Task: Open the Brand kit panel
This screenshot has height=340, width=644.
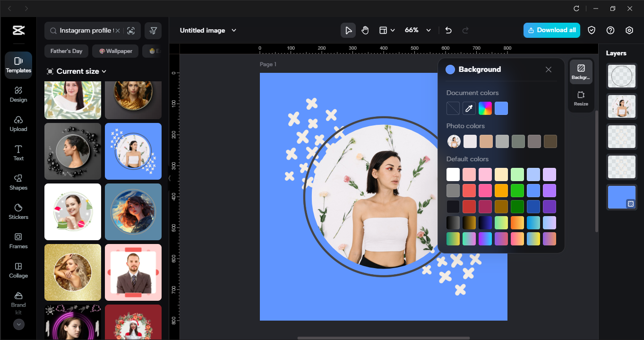Action: click(x=18, y=301)
